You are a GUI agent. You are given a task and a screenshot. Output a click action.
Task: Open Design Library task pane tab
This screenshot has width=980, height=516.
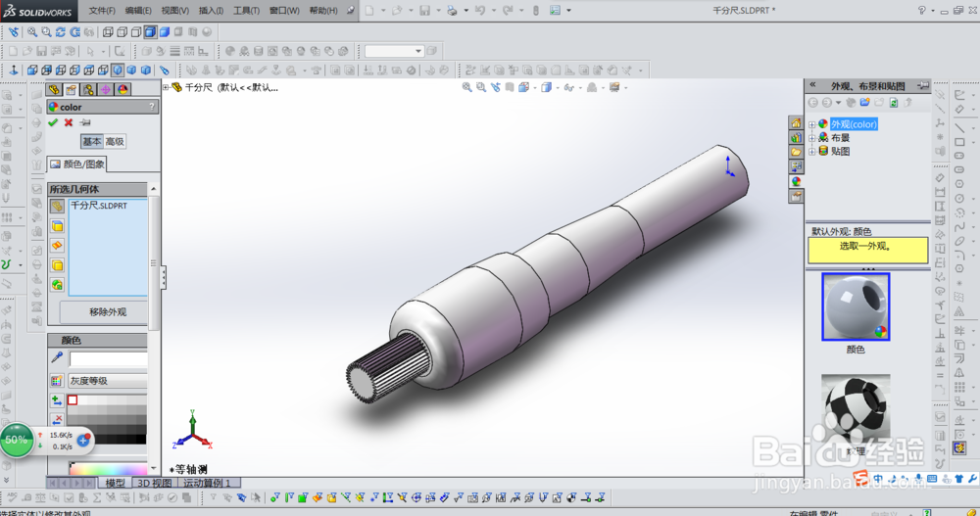[x=796, y=137]
